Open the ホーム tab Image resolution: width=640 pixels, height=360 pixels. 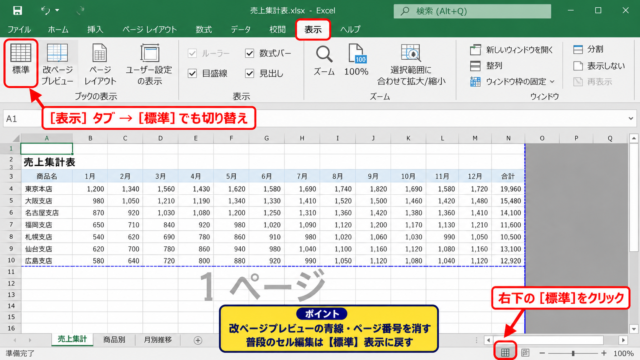[x=58, y=29]
